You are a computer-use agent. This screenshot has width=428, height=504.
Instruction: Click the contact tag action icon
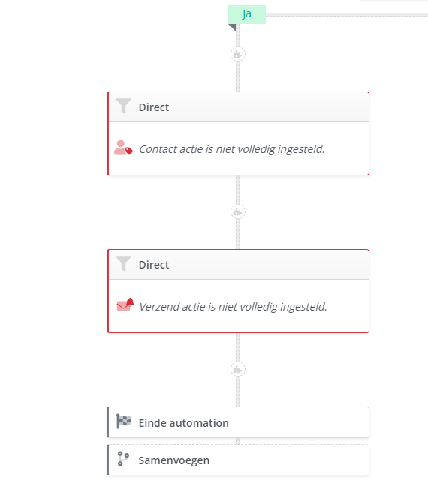[123, 148]
